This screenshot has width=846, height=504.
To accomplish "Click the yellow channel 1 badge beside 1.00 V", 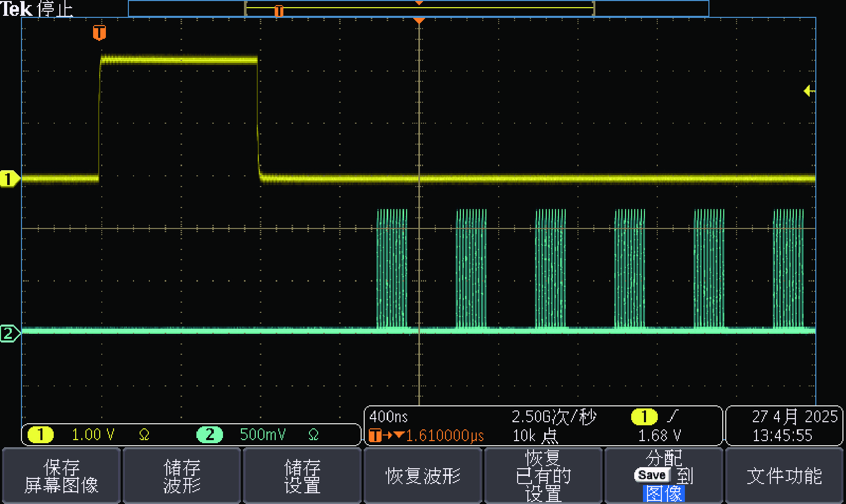I will (40, 434).
